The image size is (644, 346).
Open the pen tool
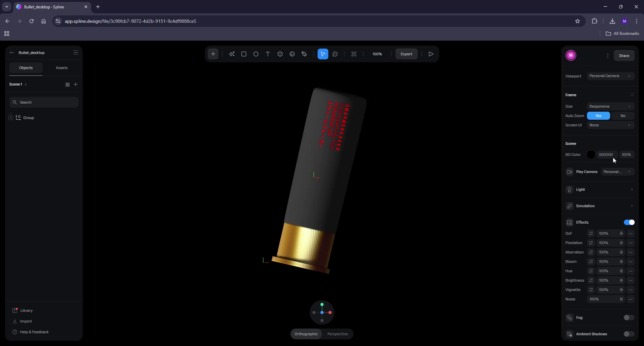click(x=304, y=54)
